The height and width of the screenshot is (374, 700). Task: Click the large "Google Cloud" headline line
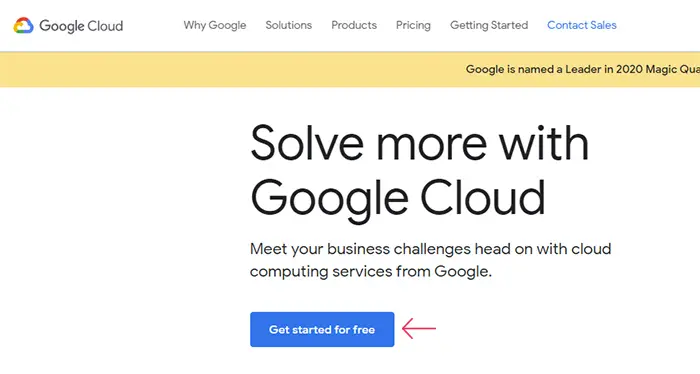point(398,199)
